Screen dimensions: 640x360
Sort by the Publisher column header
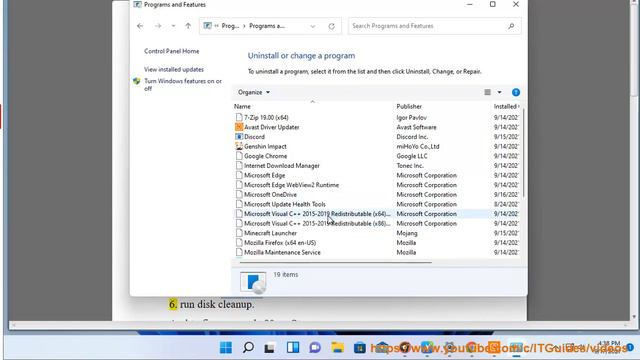pyautogui.click(x=409, y=106)
